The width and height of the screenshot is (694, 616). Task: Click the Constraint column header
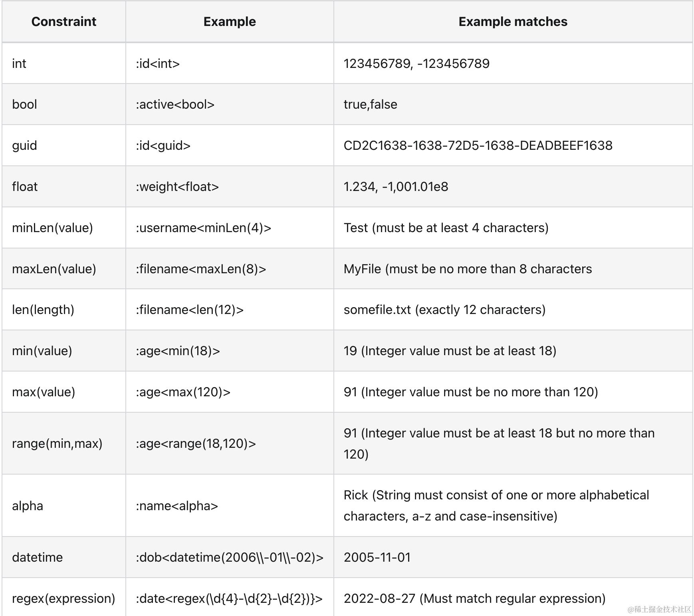pos(64,22)
